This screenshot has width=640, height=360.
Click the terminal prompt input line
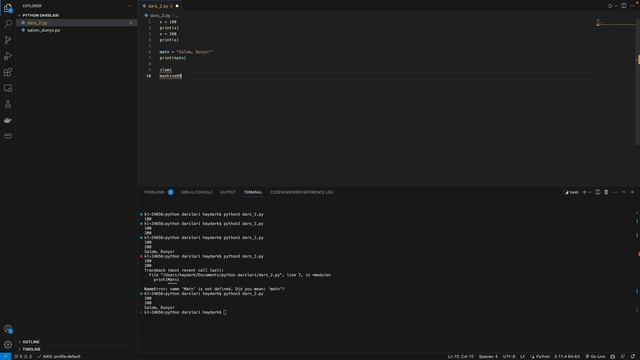coord(185,312)
